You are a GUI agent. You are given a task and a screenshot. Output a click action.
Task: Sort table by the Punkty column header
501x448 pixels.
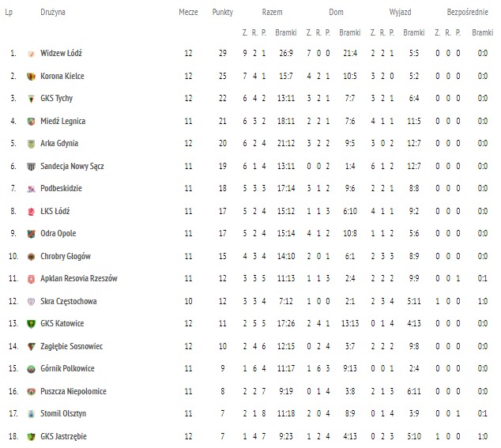223,13
